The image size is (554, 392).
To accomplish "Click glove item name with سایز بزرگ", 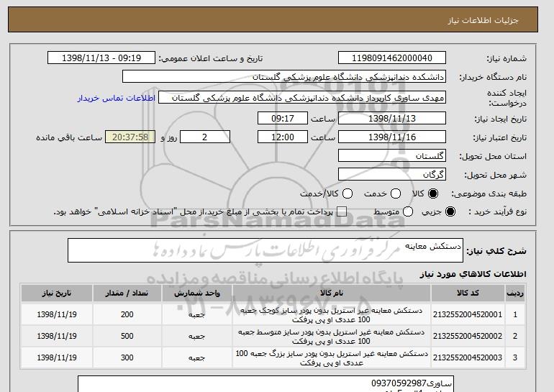I will [x=332, y=358].
